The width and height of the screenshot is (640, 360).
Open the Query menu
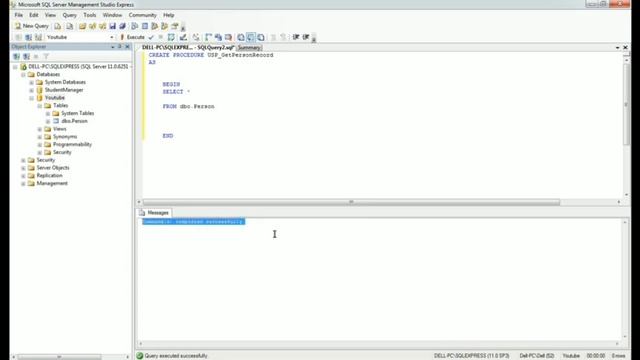pyautogui.click(x=69, y=15)
